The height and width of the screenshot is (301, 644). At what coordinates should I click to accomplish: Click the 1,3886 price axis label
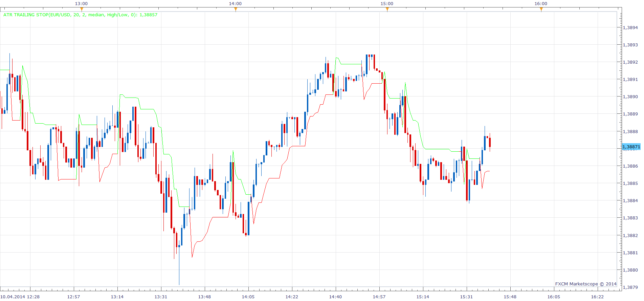(x=630, y=166)
